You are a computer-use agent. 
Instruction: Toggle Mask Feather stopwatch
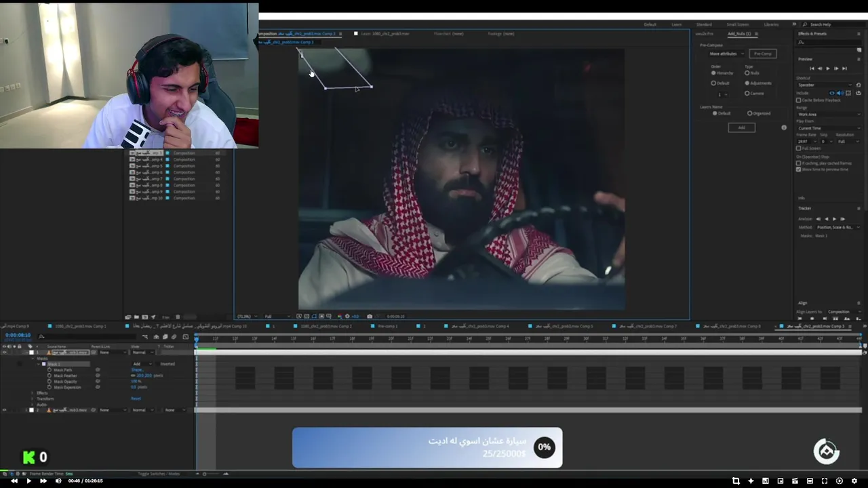tap(50, 375)
